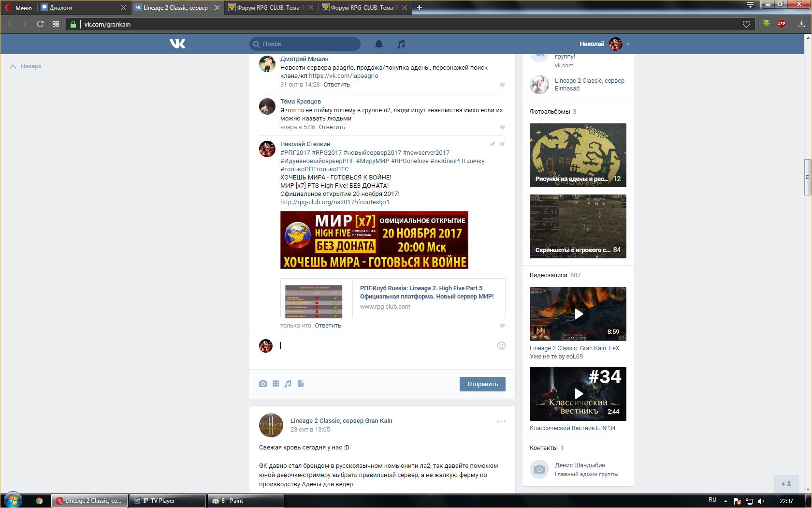This screenshot has width=812, height=508.
Task: Click the VK logo in header
Action: click(x=177, y=44)
